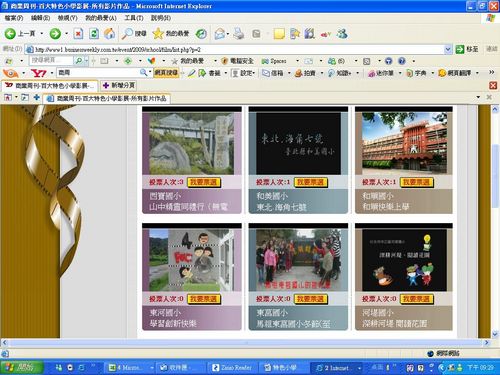
Task: Click the Print icon in toolbar
Action: point(239,33)
